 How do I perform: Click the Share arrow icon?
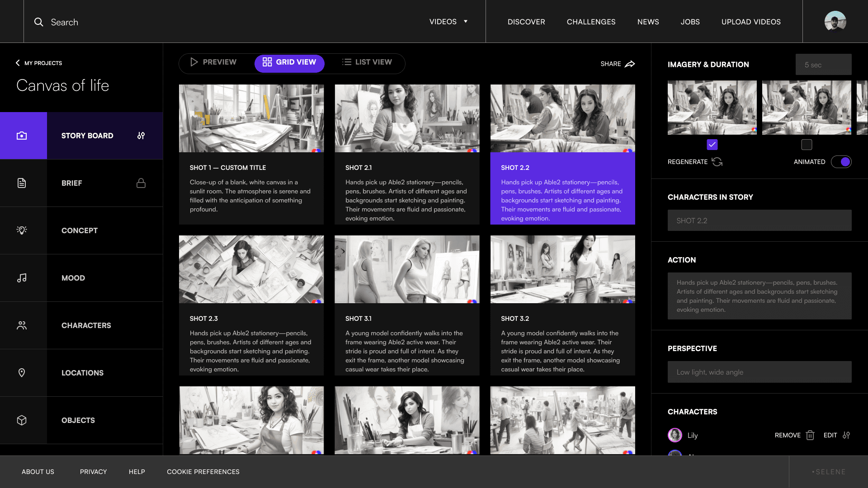pos(630,64)
